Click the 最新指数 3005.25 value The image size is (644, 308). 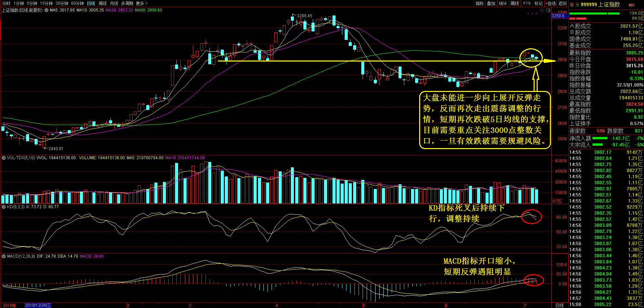click(x=634, y=53)
